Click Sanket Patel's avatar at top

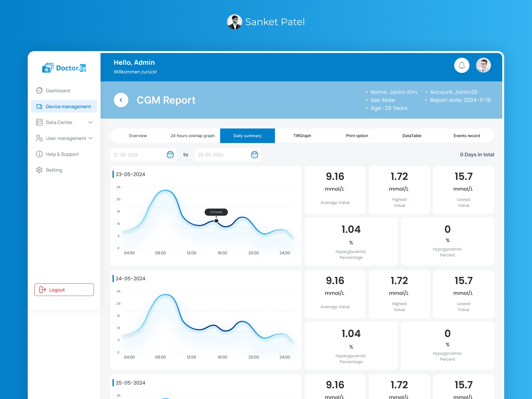point(235,22)
